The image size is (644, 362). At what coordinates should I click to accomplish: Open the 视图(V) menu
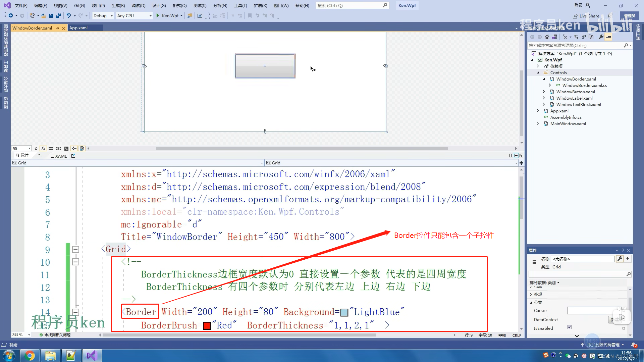[60, 6]
